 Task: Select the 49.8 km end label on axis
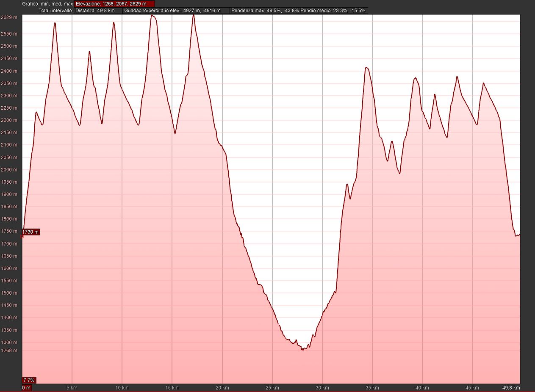[511, 388]
